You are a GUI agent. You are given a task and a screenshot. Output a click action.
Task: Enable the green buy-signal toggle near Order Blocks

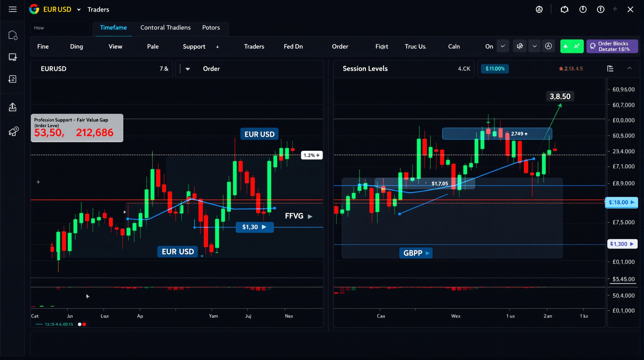572,46
